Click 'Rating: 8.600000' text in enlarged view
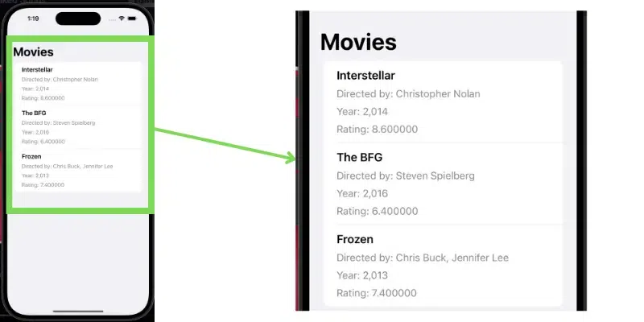The width and height of the screenshot is (644, 322). [x=377, y=130]
